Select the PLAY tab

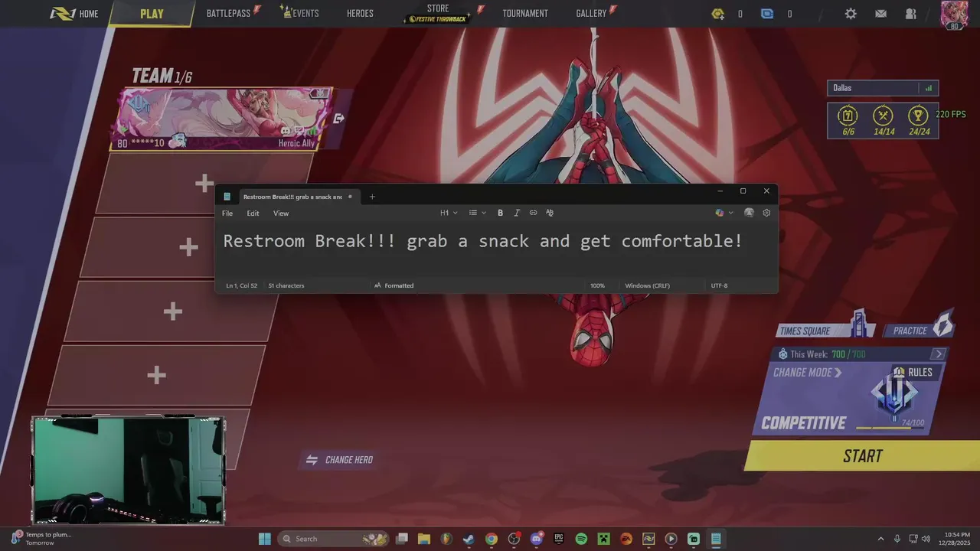152,14
